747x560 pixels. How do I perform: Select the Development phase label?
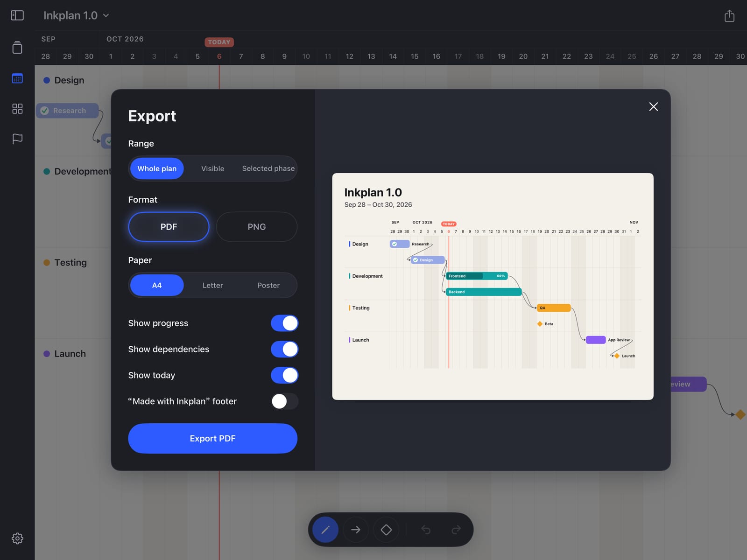(x=83, y=171)
